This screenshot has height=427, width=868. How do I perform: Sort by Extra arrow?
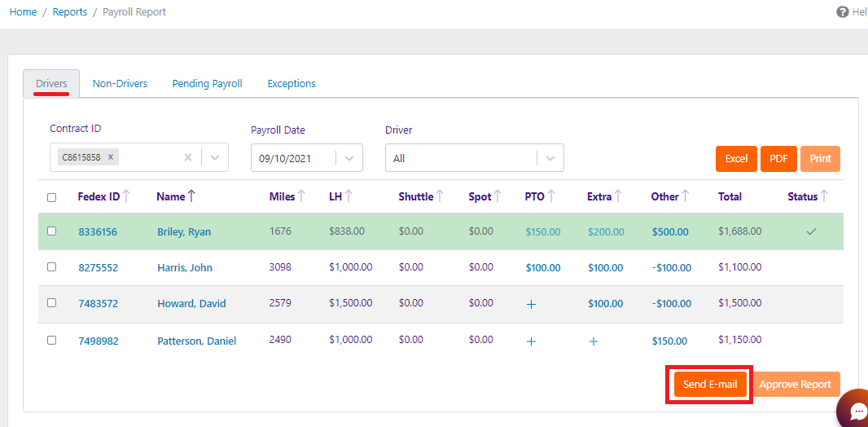coord(618,196)
